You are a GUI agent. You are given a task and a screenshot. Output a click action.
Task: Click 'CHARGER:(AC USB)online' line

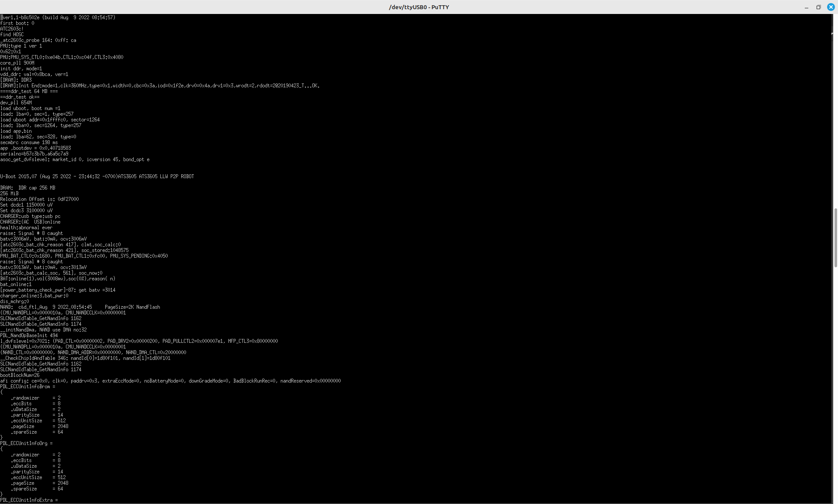pos(30,222)
